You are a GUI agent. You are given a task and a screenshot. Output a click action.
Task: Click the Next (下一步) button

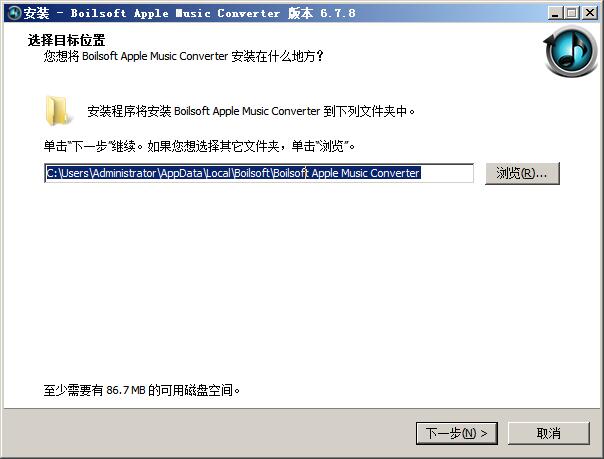coord(456,433)
